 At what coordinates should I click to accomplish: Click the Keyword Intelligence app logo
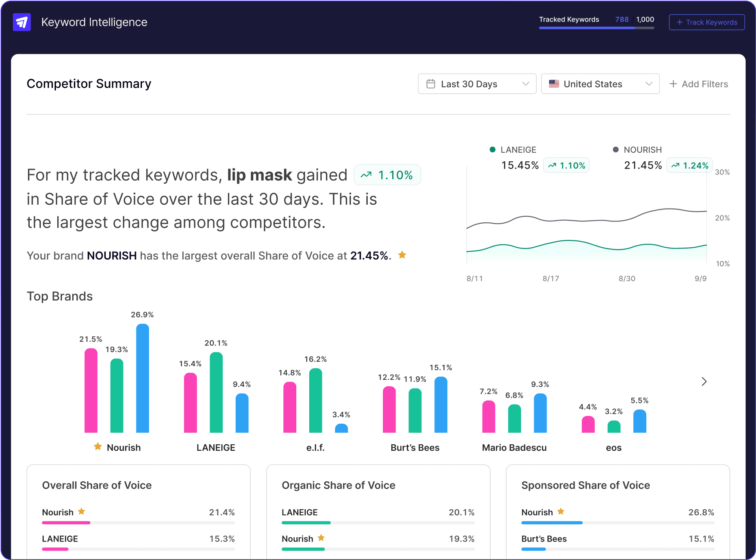point(22,22)
